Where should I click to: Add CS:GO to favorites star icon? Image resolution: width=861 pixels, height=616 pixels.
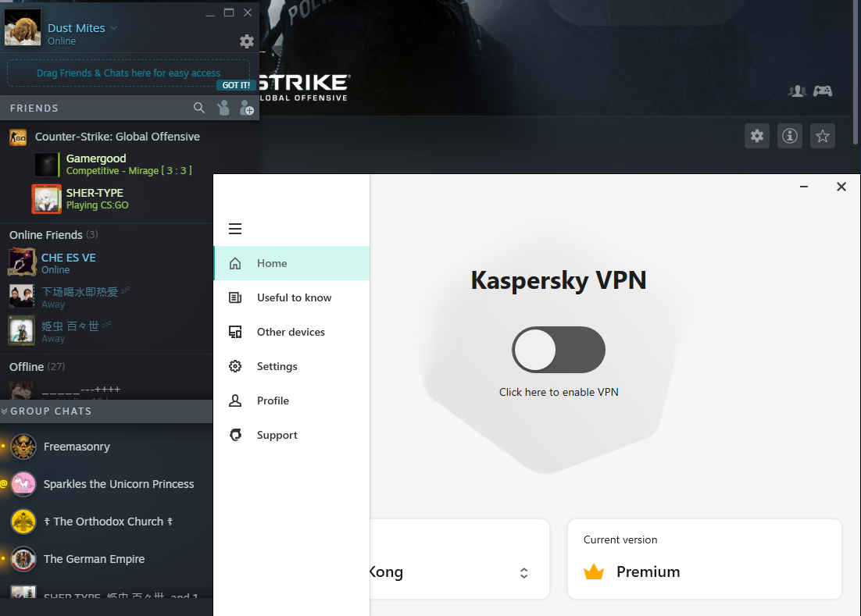(823, 136)
